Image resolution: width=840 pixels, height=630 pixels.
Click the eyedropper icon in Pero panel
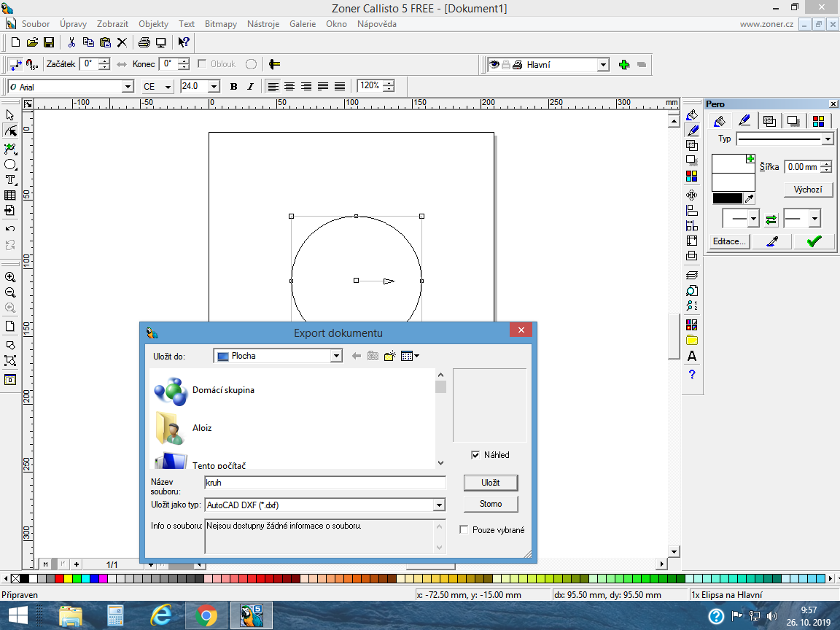tap(773, 241)
